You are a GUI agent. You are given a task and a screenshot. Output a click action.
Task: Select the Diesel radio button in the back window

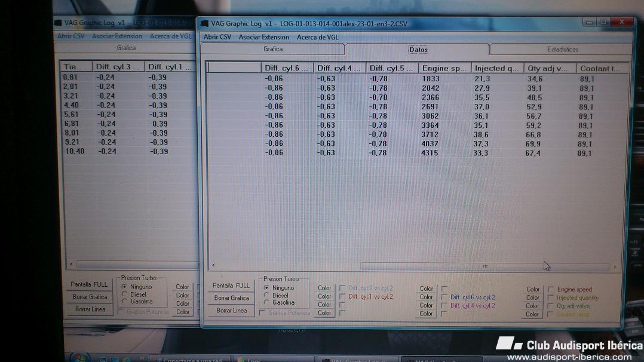pos(124,294)
